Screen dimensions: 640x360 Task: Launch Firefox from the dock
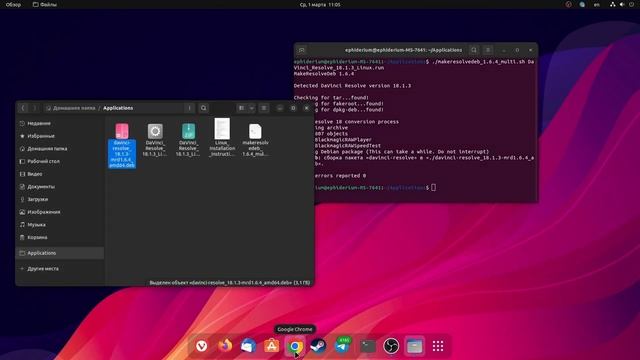(x=225, y=346)
